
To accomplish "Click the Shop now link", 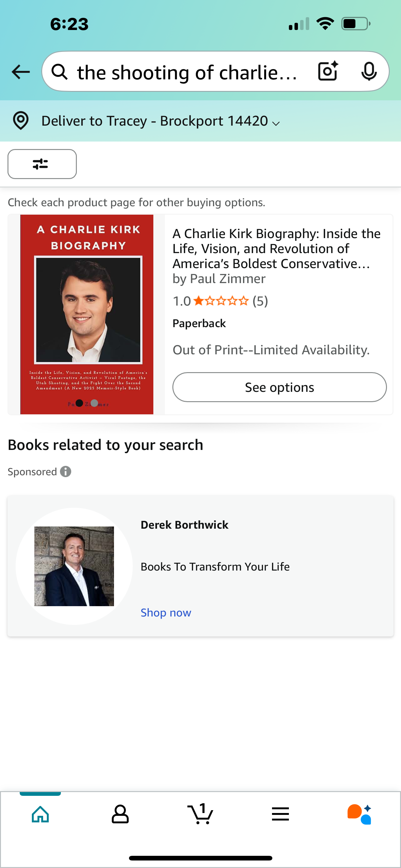I will [166, 612].
